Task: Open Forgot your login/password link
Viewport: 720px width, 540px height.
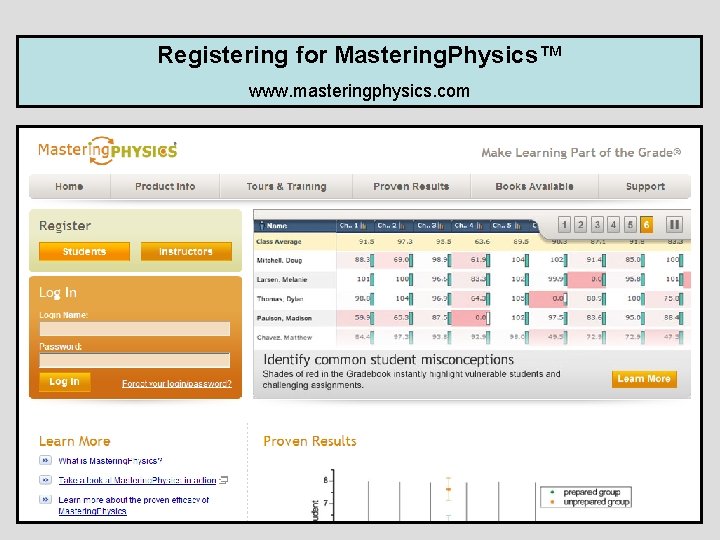Action: 177,383
